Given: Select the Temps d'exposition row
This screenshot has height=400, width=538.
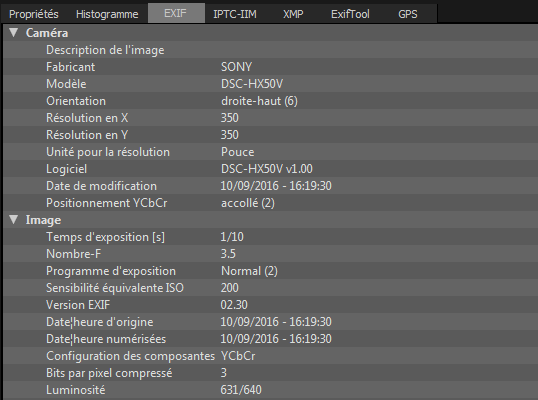Looking at the screenshot, I should (270, 237).
